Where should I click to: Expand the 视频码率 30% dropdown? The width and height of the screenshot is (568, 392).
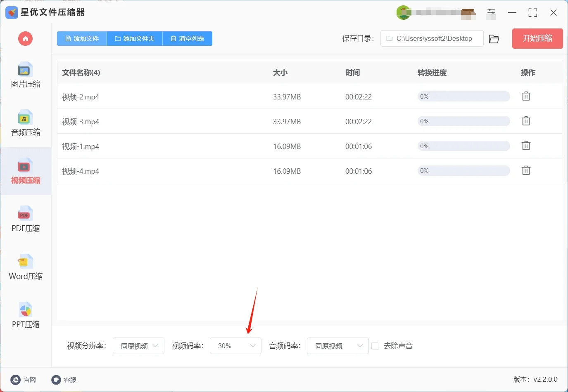[x=235, y=346]
